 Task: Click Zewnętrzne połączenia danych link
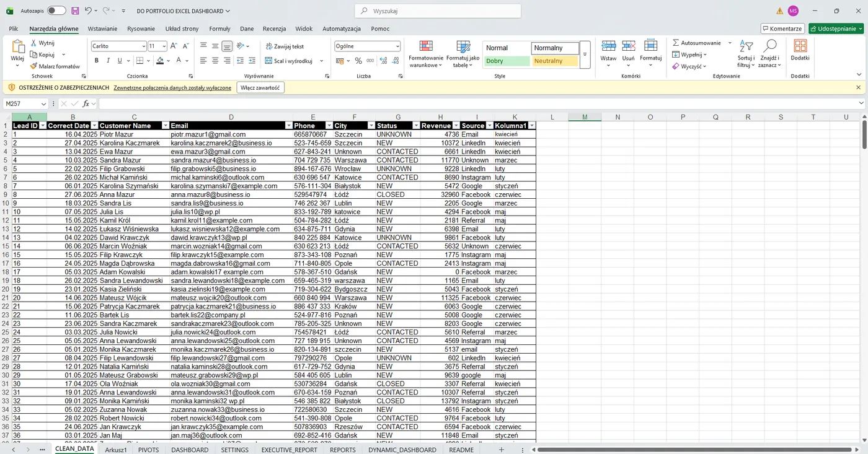[x=172, y=87]
